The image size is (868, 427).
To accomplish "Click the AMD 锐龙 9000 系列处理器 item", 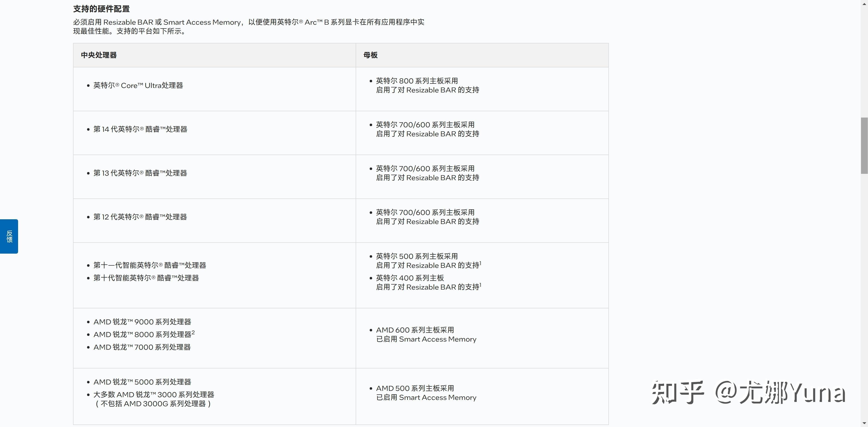I will (x=142, y=322).
